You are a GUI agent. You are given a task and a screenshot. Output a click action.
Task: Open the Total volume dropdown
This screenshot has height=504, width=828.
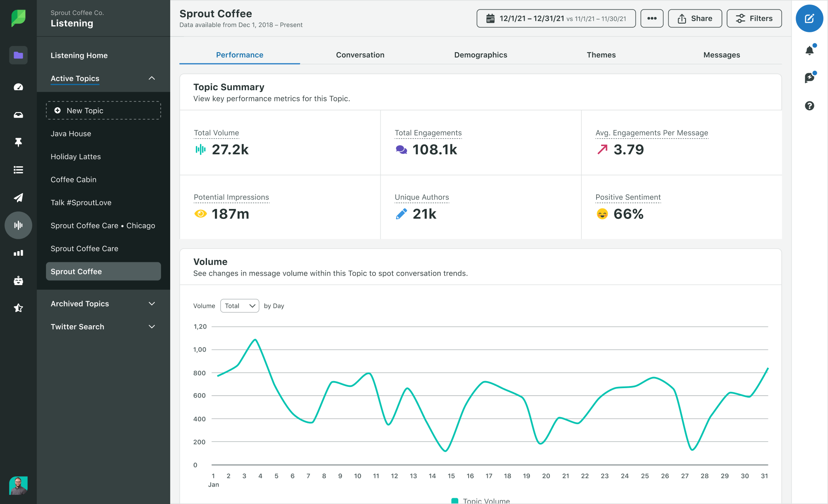(239, 305)
